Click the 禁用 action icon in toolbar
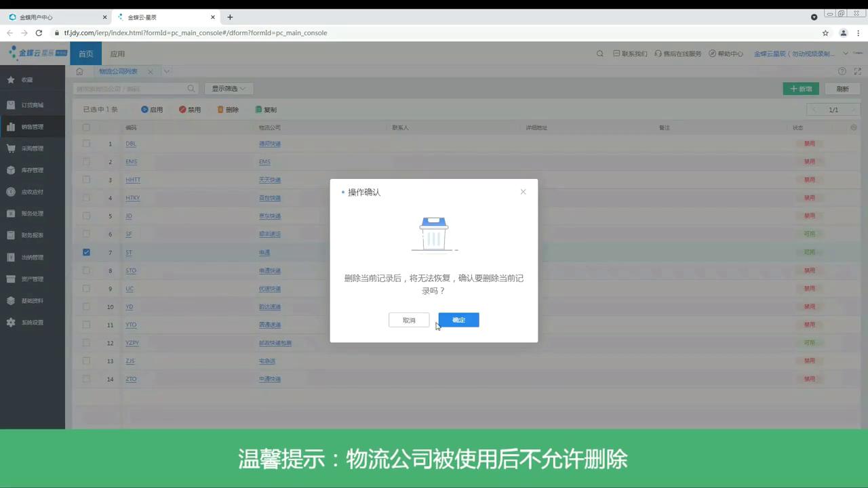 click(182, 109)
